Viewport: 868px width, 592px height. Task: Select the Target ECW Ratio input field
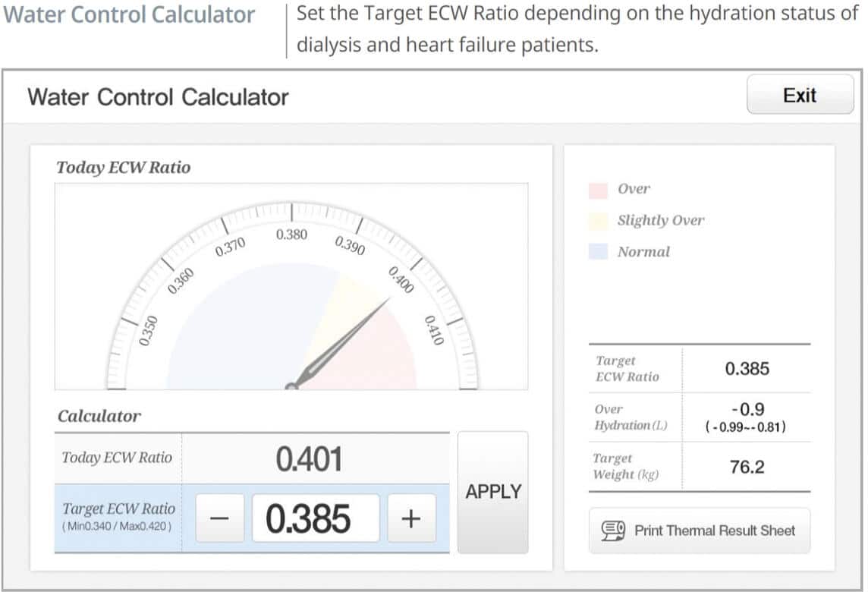pos(315,518)
